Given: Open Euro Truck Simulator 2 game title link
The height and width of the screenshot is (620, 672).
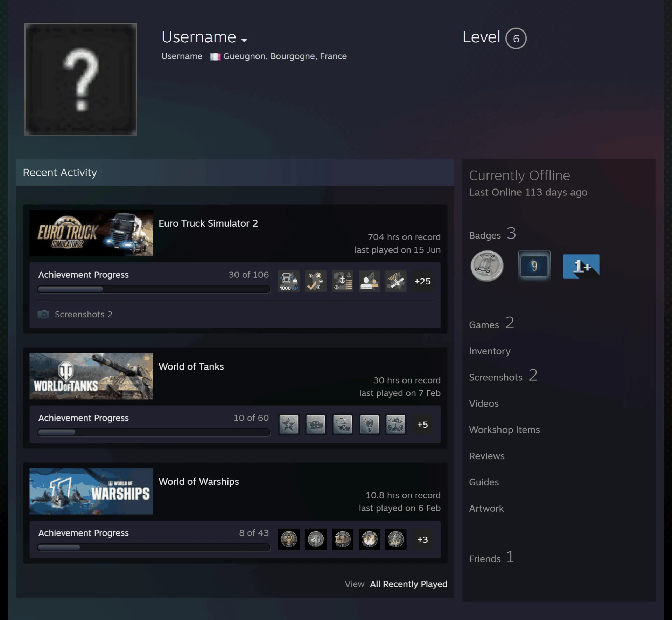Looking at the screenshot, I should coord(208,223).
